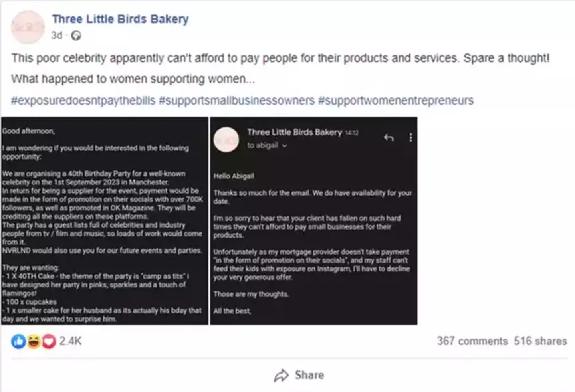Open the #supportsmallbusinessowners hashtag
Image resolution: width=575 pixels, height=392 pixels.
(236, 100)
